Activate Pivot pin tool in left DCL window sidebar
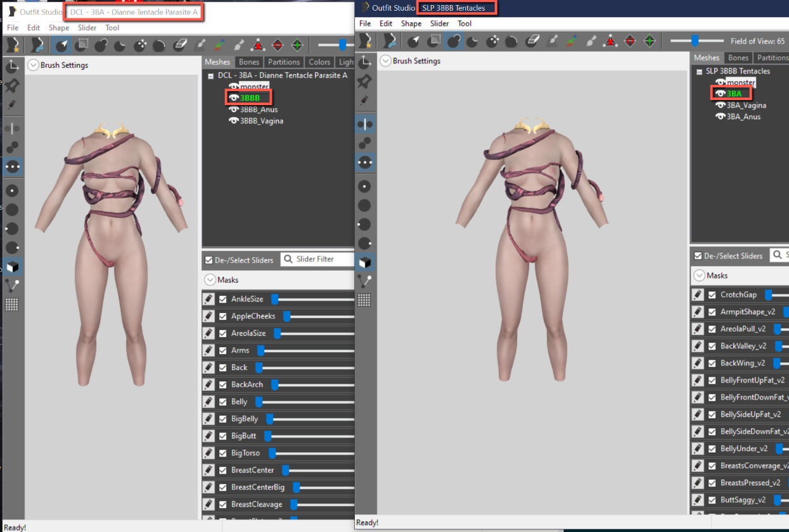 pos(12,85)
